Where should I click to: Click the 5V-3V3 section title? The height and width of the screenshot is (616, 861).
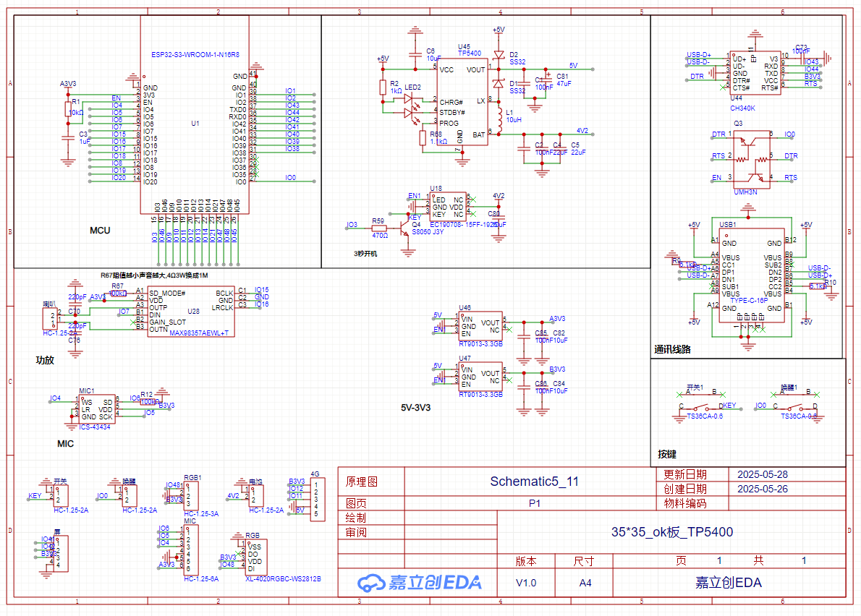pos(416,408)
